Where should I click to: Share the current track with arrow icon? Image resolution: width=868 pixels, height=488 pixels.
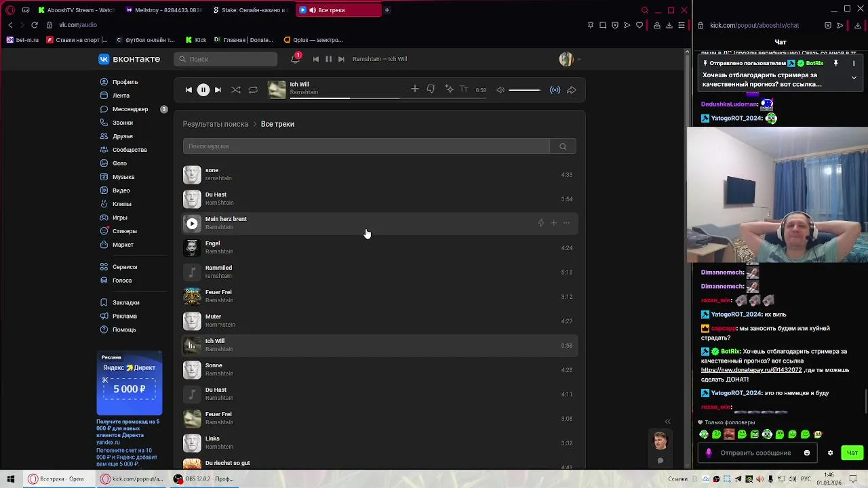click(x=572, y=89)
